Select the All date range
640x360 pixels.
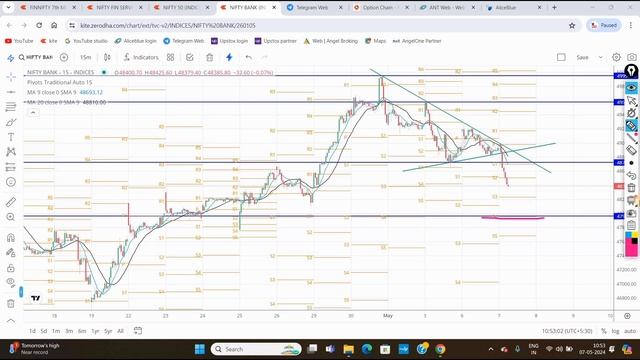[x=120, y=331]
